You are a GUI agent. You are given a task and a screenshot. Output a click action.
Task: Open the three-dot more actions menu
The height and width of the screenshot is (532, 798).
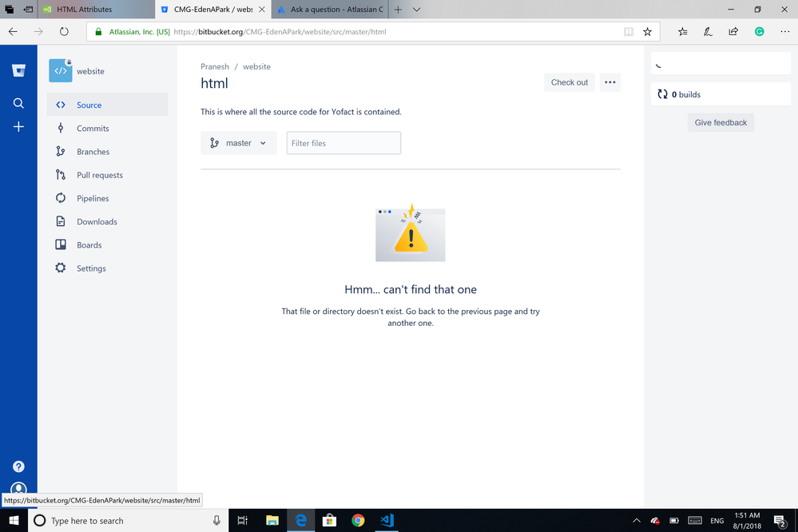(x=609, y=82)
